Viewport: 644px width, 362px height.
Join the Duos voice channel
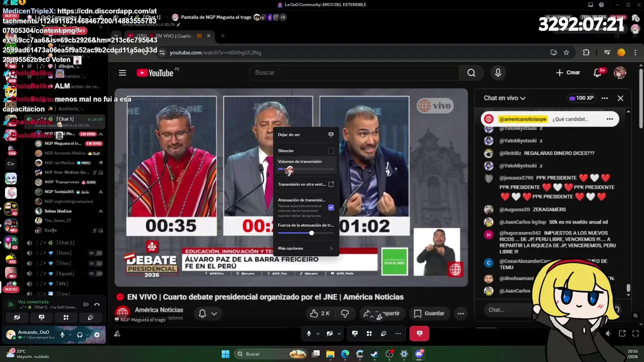coord(65,253)
